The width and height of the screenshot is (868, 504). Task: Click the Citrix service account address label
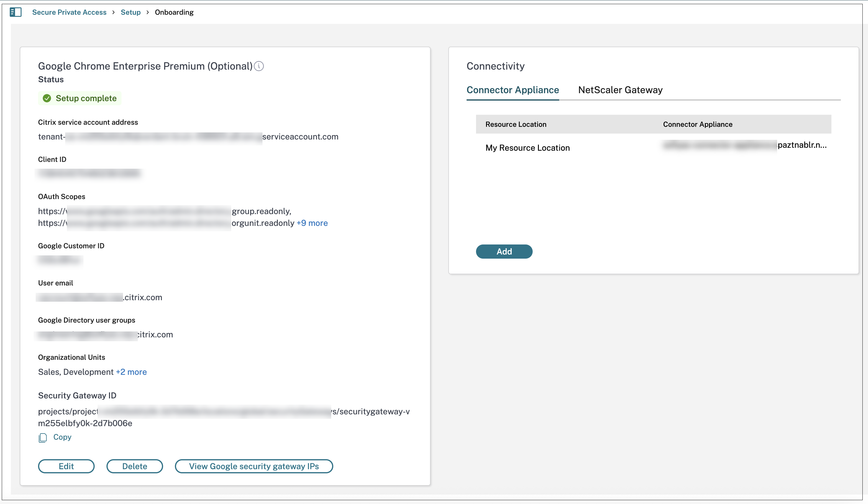(88, 122)
